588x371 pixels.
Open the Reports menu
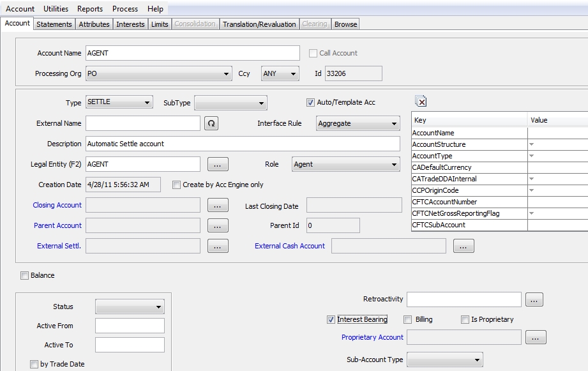[90, 9]
